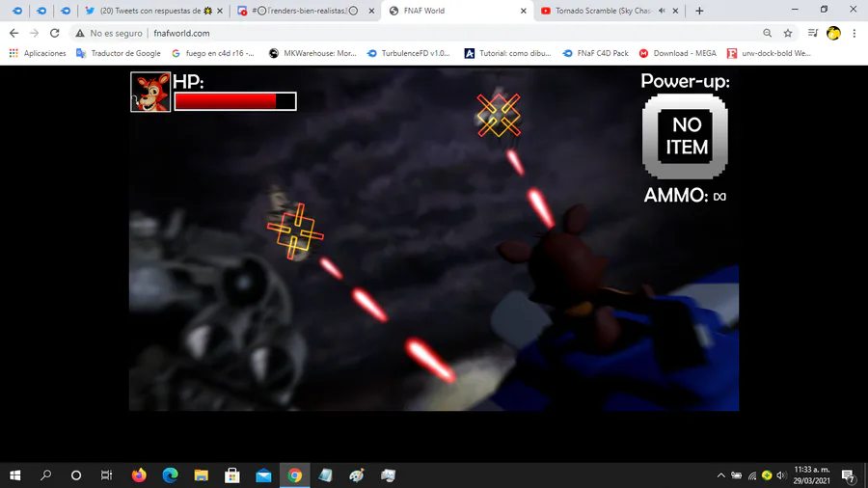Open the volume speaker tray icon

[x=781, y=475]
